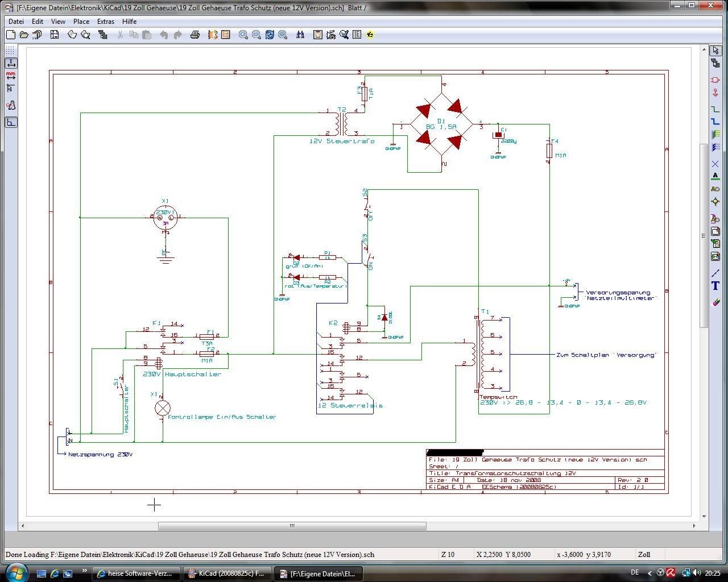Open the Extras menu
Image resolution: width=728 pixels, height=582 pixels.
coord(105,22)
